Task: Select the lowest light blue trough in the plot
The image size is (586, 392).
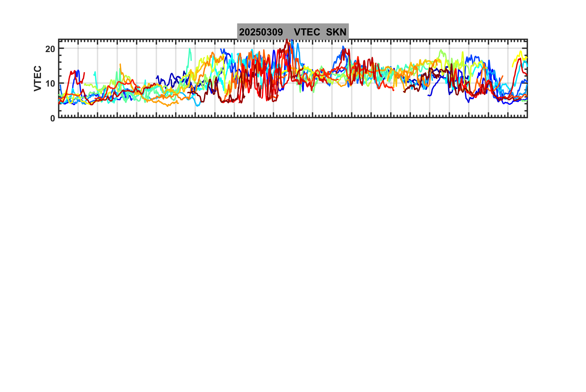Action: pos(198,105)
